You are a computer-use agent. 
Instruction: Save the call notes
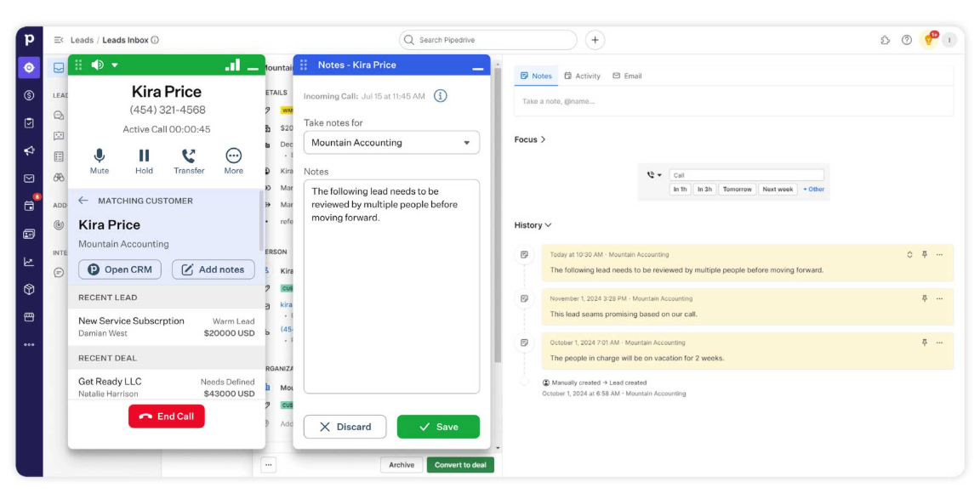pos(438,427)
